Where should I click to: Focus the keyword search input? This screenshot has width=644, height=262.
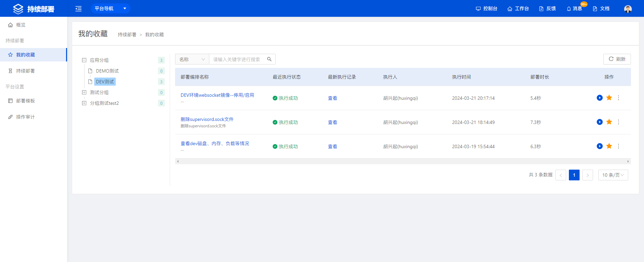pyautogui.click(x=237, y=59)
